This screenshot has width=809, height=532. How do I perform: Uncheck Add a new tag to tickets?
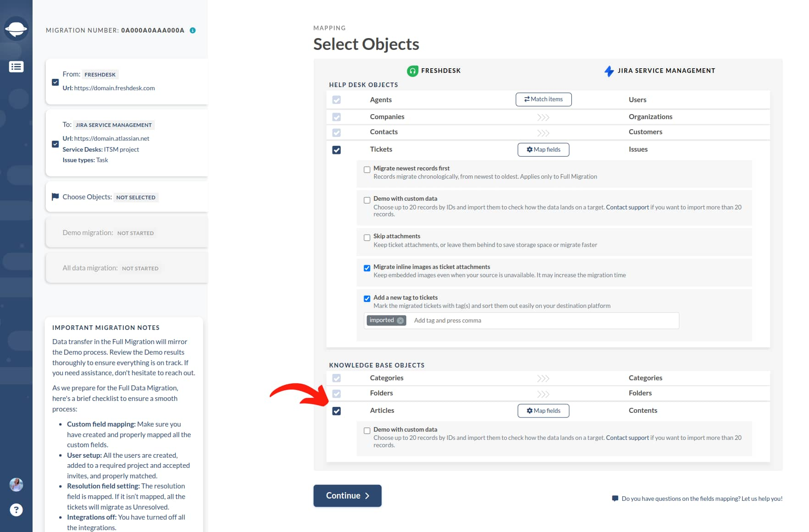click(367, 299)
